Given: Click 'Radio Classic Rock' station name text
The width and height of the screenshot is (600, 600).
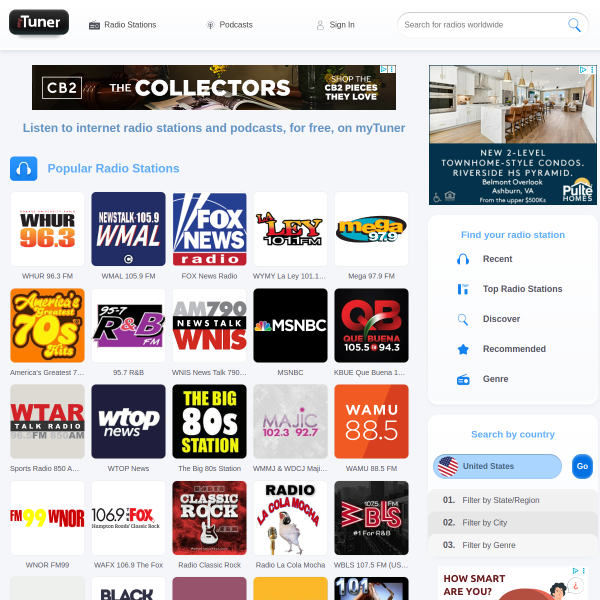Looking at the screenshot, I should tap(210, 565).
